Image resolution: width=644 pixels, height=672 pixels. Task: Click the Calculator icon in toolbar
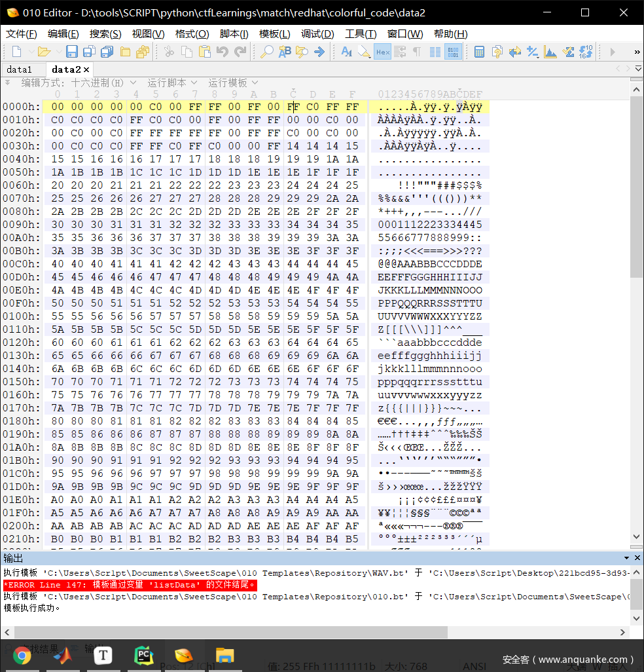[480, 52]
